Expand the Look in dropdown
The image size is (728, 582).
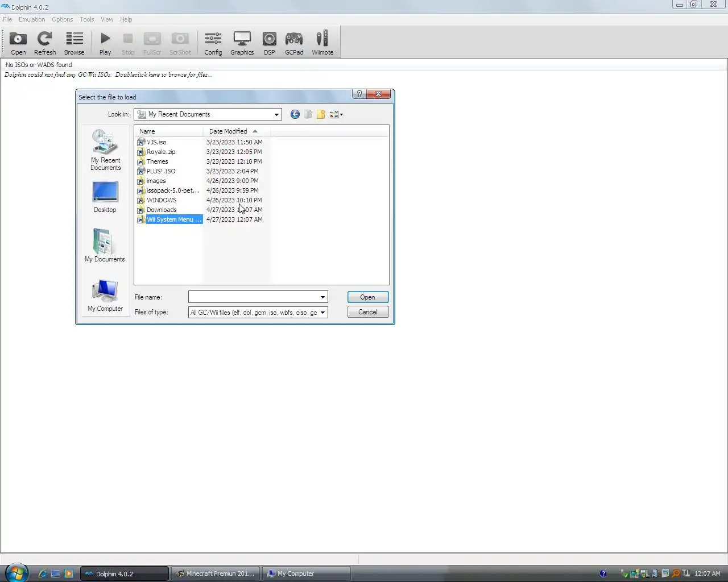coord(276,114)
